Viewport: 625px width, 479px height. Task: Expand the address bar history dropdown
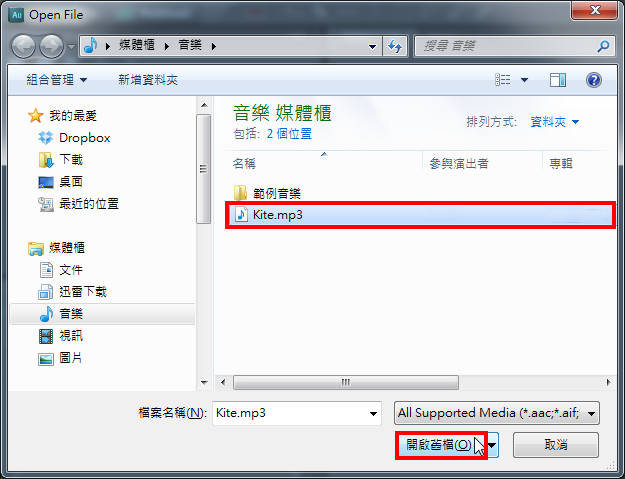[372, 46]
